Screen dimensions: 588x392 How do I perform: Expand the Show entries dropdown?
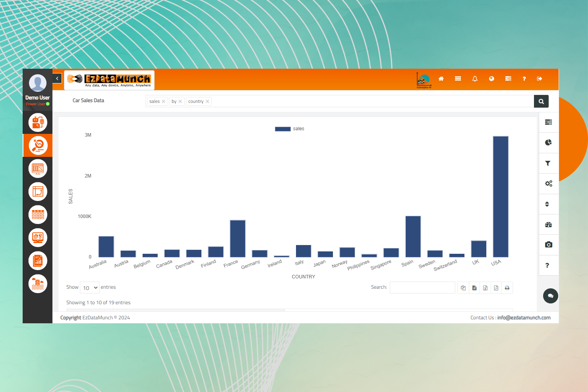tap(90, 288)
